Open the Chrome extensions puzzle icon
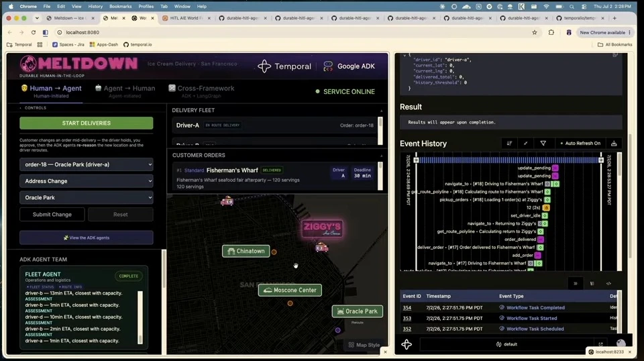This screenshot has height=361, width=644. pos(551,32)
